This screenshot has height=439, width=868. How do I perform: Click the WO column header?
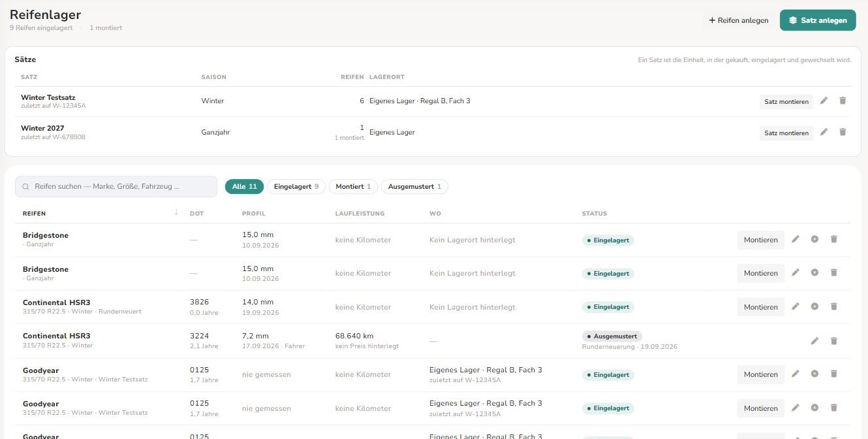coord(435,214)
